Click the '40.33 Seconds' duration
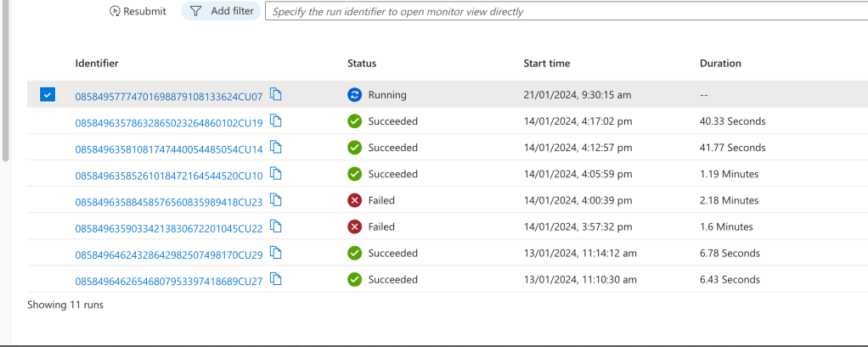 [x=733, y=121]
